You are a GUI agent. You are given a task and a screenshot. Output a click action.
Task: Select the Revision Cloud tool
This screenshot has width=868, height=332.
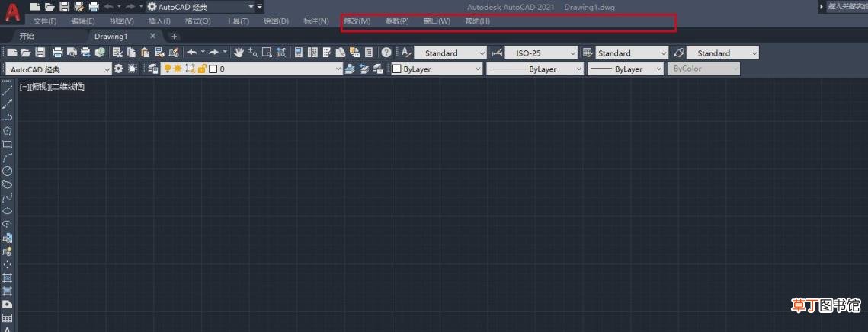click(7, 184)
